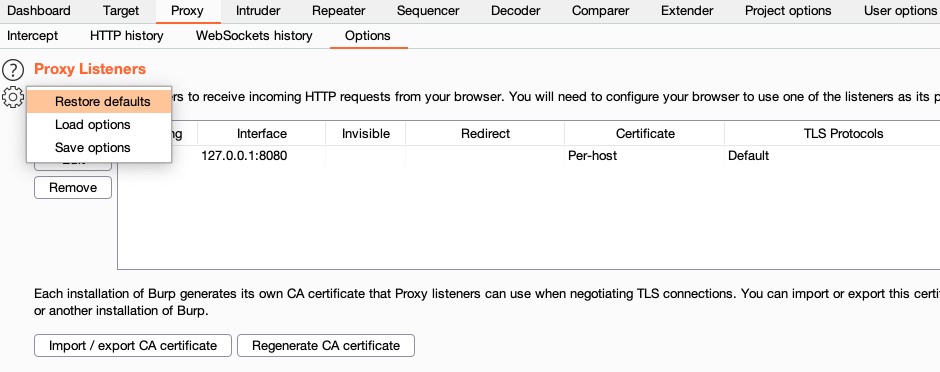Open the Proxy Listeners help icon
The height and width of the screenshot is (372, 940).
tap(13, 70)
